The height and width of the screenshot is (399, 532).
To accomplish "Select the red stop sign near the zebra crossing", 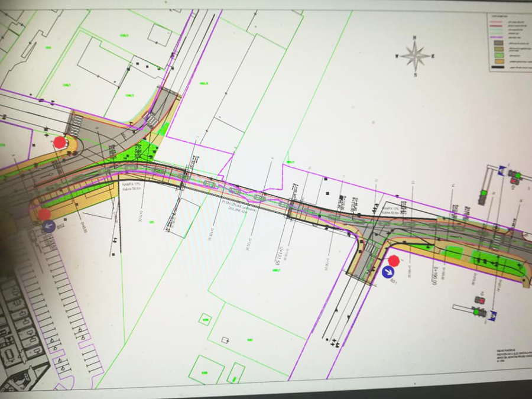I will (60, 142).
